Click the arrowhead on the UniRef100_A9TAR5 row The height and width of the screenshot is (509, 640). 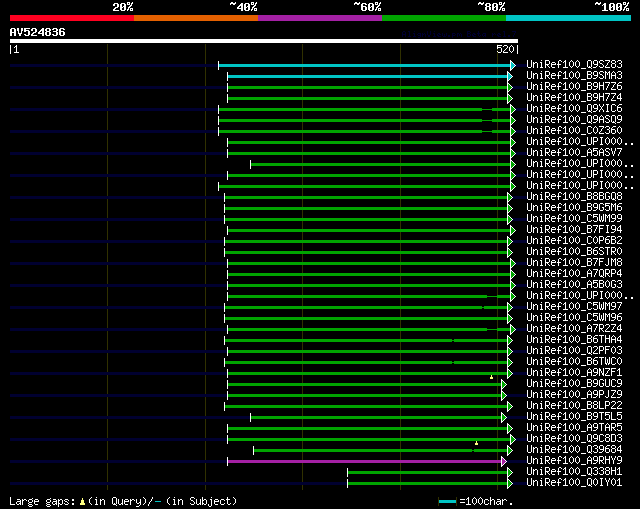510,429
